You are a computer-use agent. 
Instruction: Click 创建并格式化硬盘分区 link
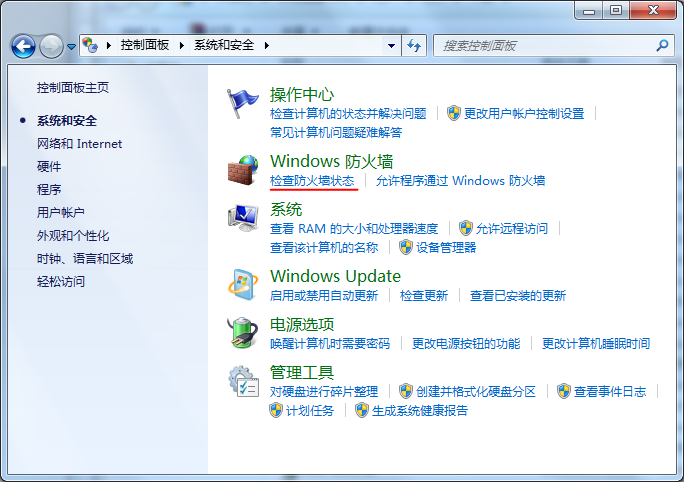[x=475, y=391]
